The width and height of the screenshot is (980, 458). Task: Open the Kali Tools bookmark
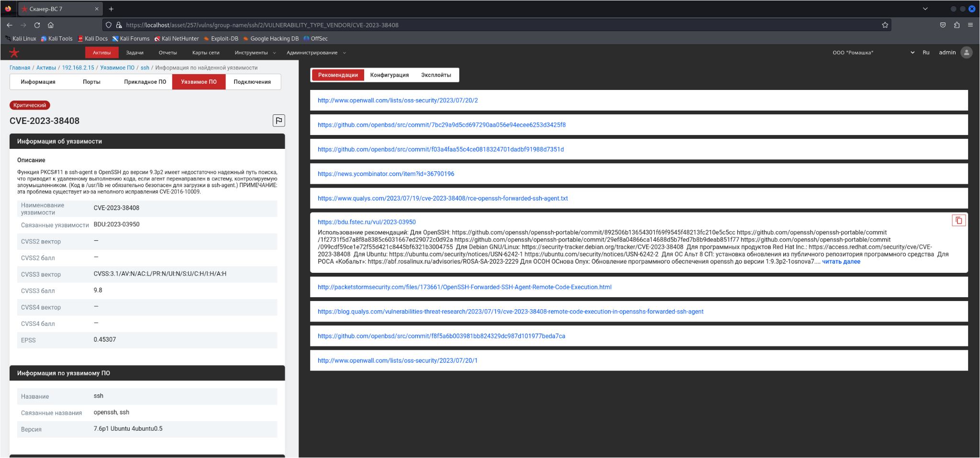click(56, 39)
